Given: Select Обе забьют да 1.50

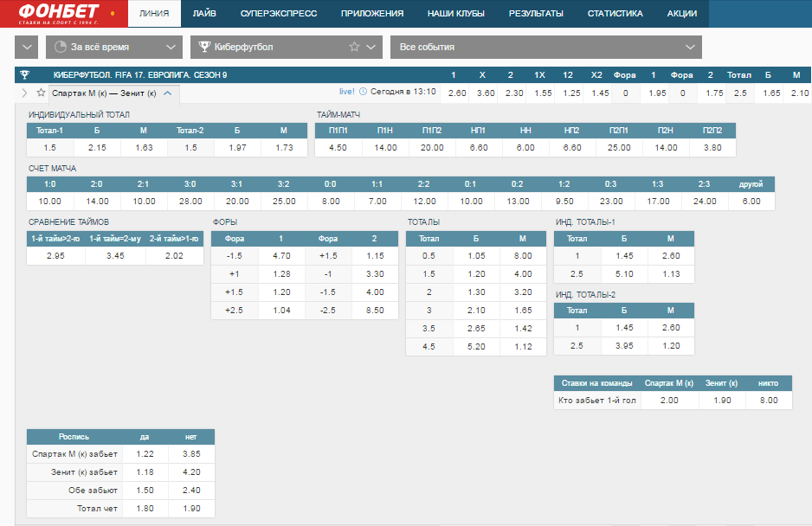Looking at the screenshot, I should click(x=145, y=491).
